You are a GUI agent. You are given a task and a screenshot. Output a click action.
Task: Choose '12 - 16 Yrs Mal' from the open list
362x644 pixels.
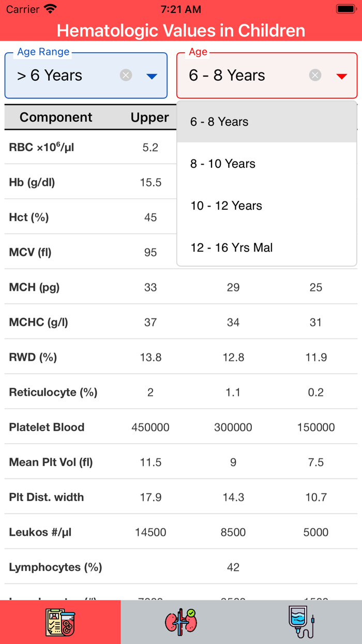click(230, 247)
